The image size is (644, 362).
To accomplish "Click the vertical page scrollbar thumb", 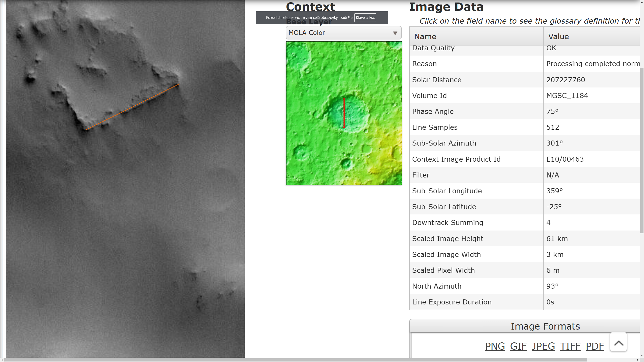I will coord(642,151).
